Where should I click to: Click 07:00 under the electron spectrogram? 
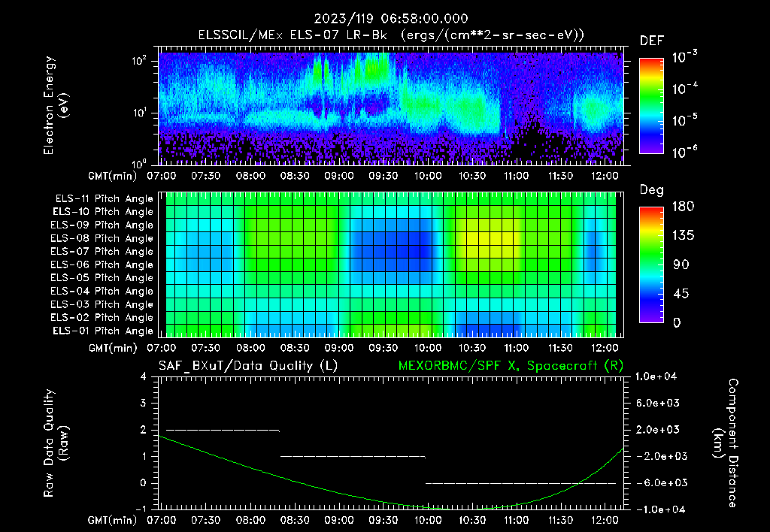pos(162,176)
